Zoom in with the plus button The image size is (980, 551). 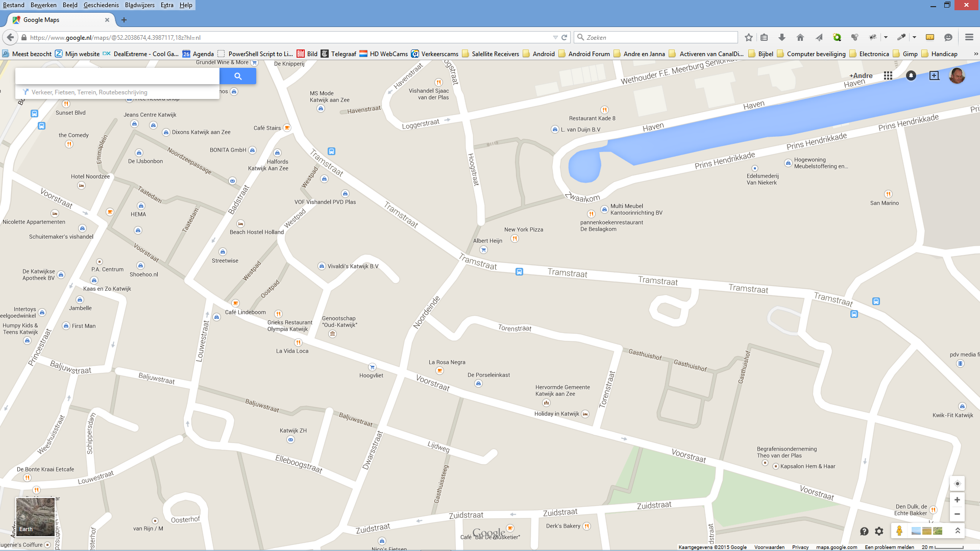click(957, 500)
